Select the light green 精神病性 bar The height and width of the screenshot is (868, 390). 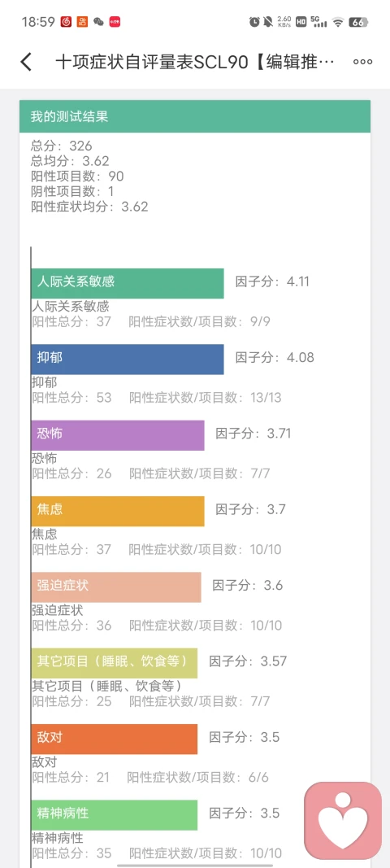tap(115, 815)
